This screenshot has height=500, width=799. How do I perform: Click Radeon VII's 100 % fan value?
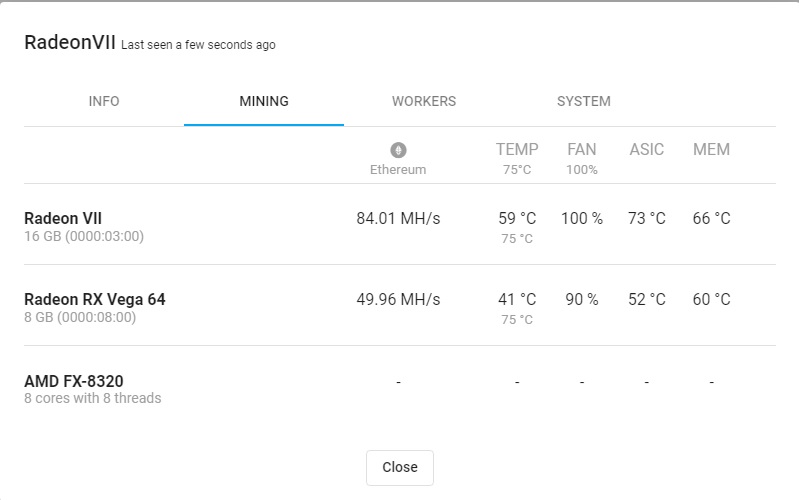pyautogui.click(x=582, y=219)
